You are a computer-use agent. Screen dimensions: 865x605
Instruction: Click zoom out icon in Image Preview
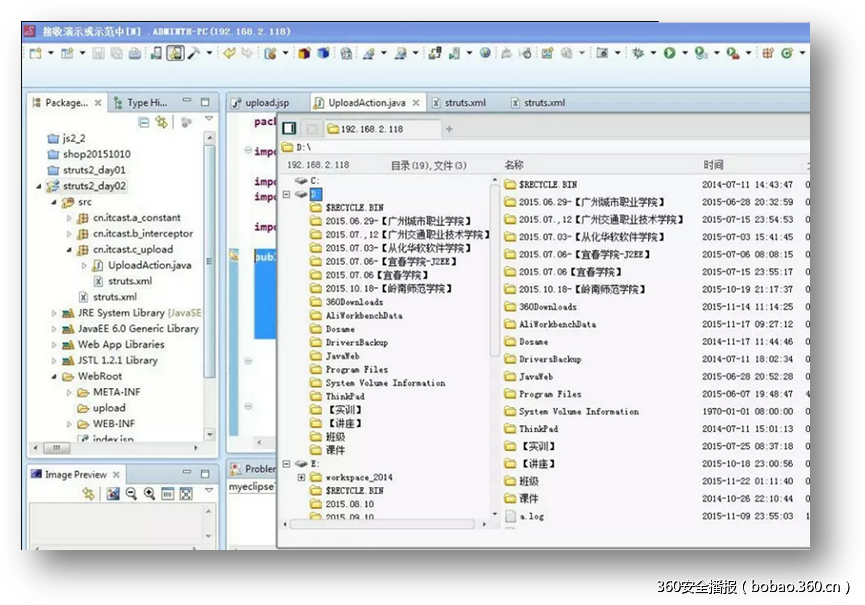(132, 494)
